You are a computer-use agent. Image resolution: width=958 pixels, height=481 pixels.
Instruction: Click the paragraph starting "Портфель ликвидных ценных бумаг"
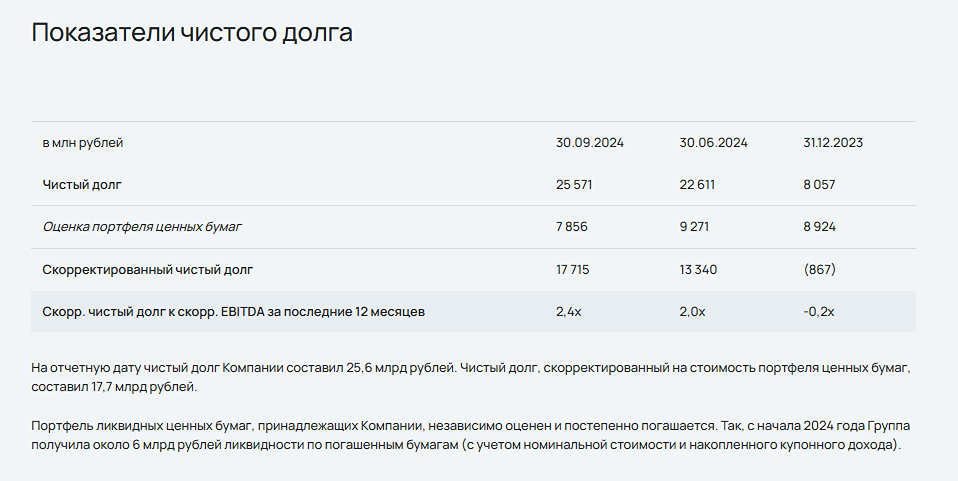pos(470,435)
